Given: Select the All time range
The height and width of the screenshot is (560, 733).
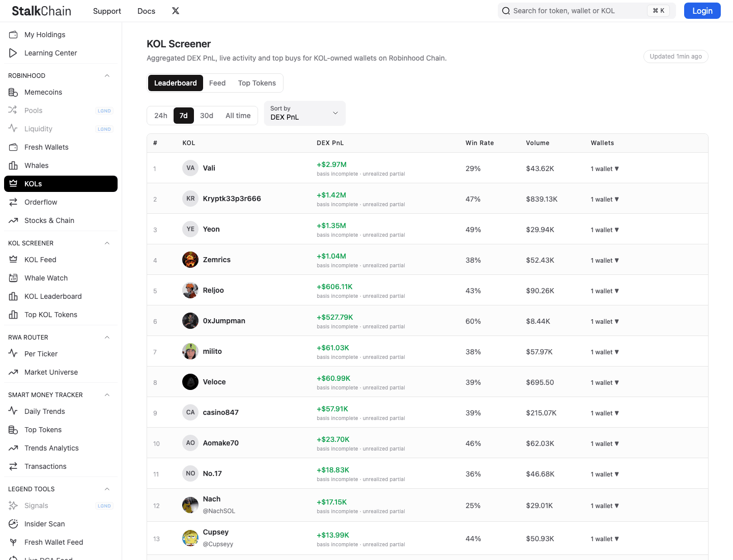Looking at the screenshot, I should [x=238, y=116].
